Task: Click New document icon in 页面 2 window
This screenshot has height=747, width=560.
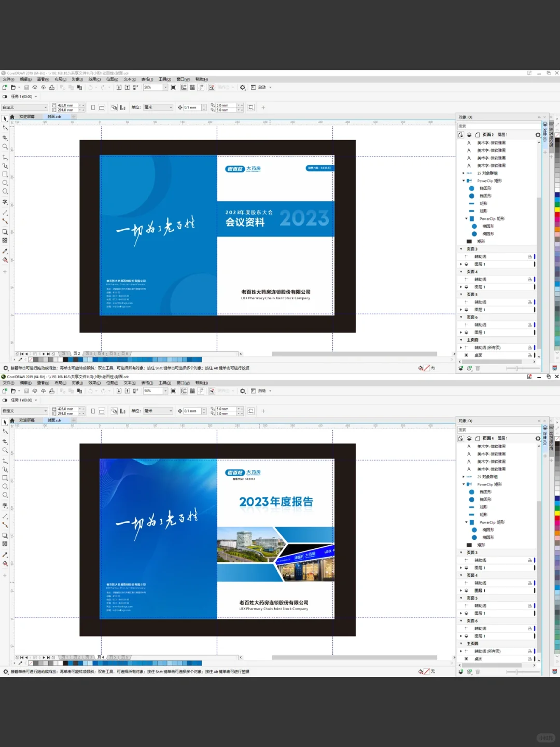Action: point(5,87)
